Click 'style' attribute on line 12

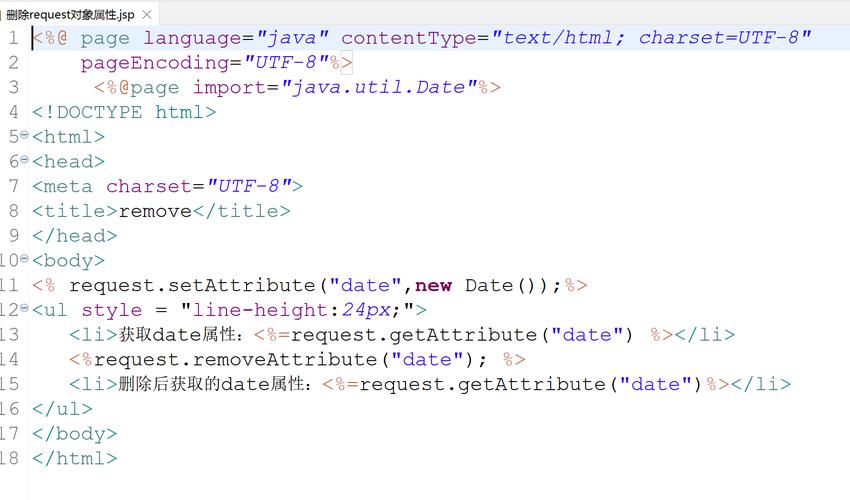coord(112,310)
